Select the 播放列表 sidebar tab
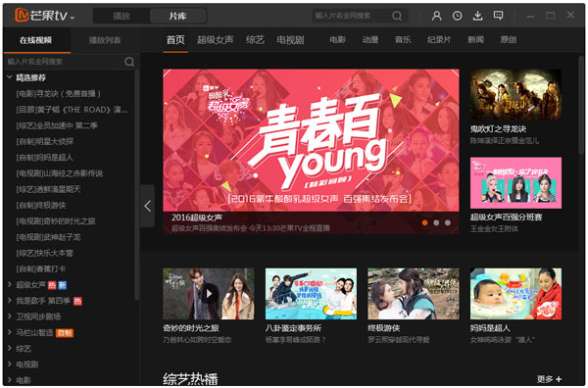The height and width of the screenshot is (388, 588). coord(105,40)
